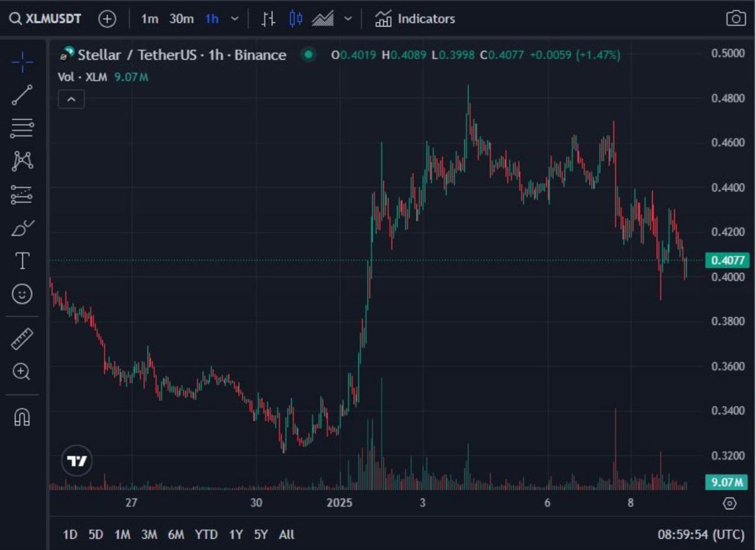Set range to YTD
Viewport: 756px width, 550px height.
click(x=206, y=535)
